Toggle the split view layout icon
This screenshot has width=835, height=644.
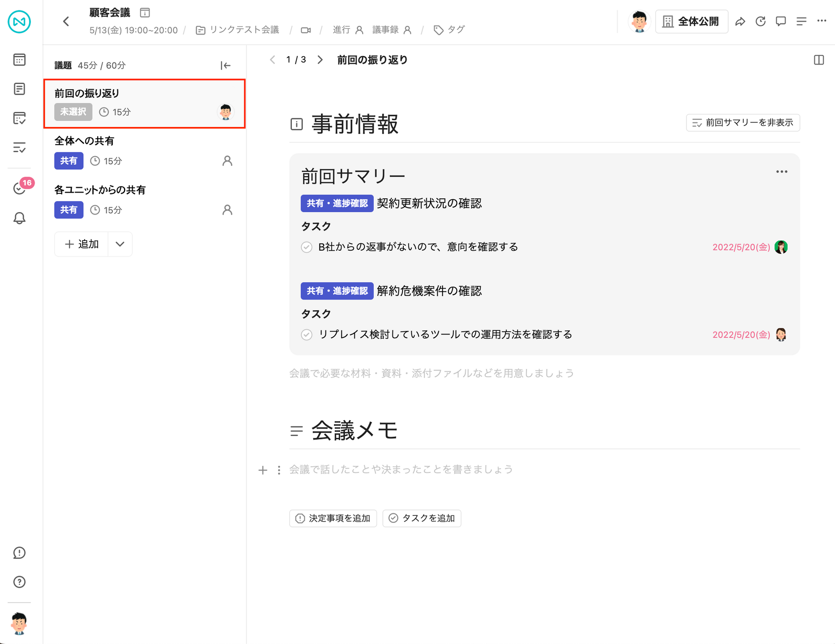[819, 60]
